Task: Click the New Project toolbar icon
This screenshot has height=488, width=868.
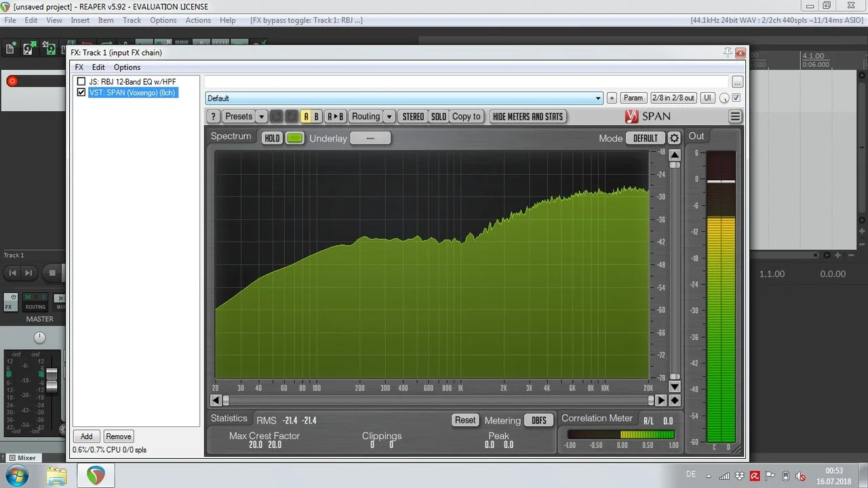Action: tap(10, 48)
